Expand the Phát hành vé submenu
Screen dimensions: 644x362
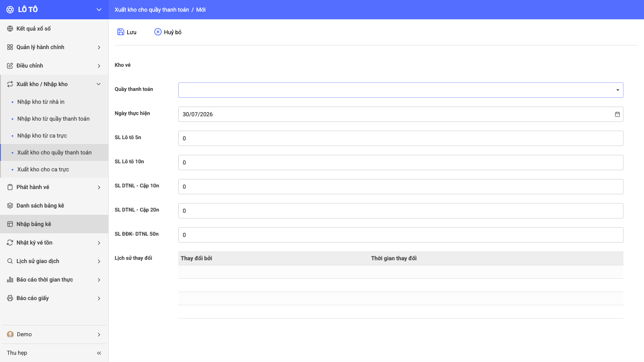tap(54, 187)
